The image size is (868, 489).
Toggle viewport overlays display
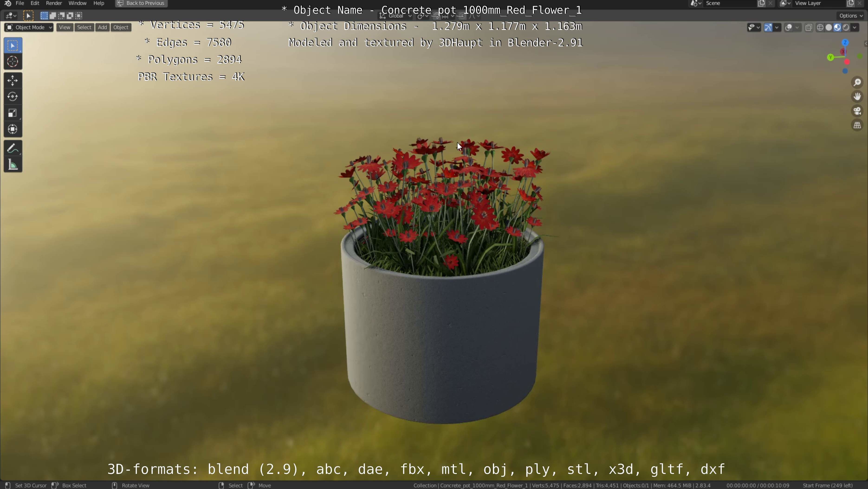tap(788, 28)
